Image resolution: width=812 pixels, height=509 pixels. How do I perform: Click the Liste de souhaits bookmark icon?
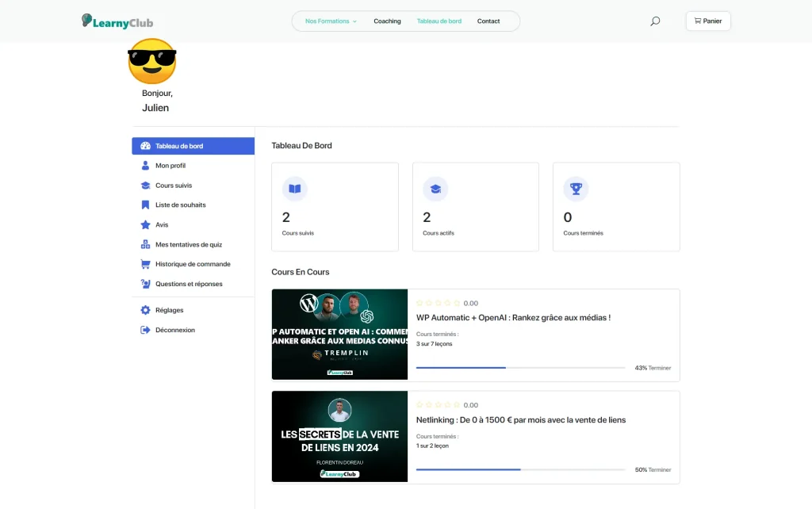click(146, 205)
